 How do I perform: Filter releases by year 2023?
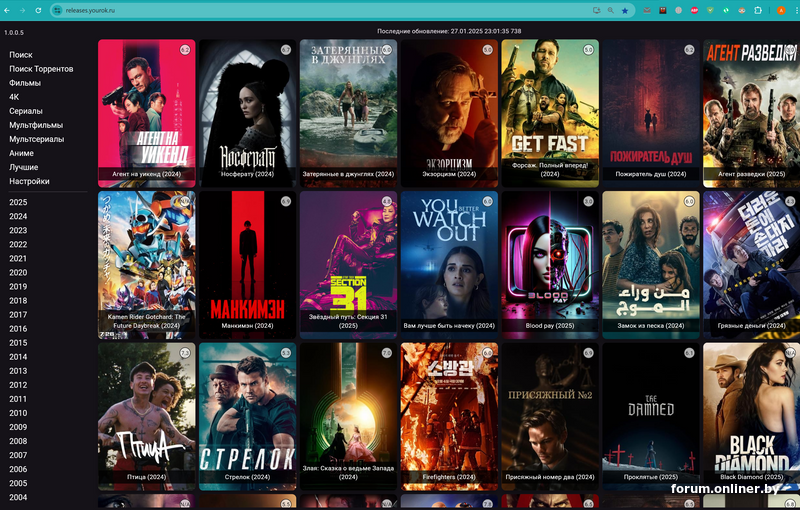pos(18,231)
